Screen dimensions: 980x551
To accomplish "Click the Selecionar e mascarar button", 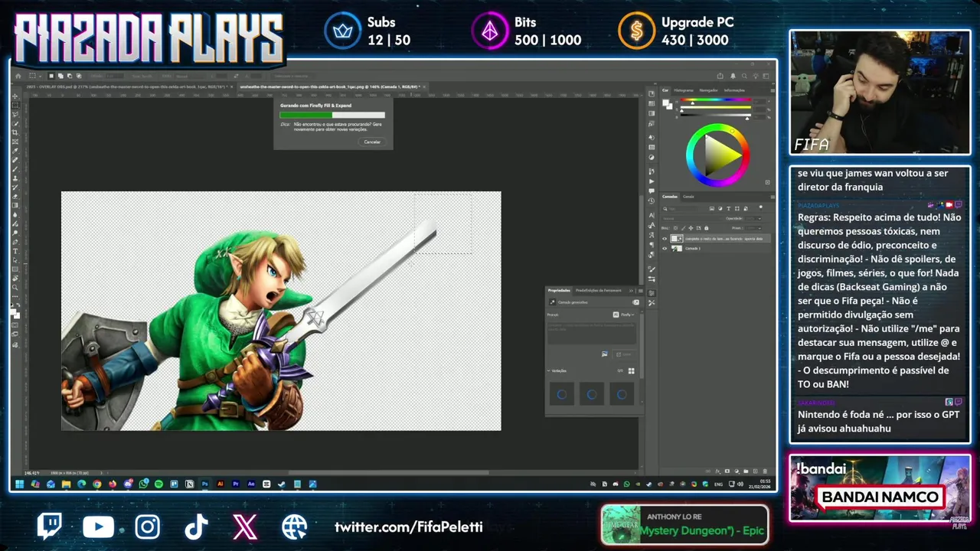I will (x=292, y=76).
